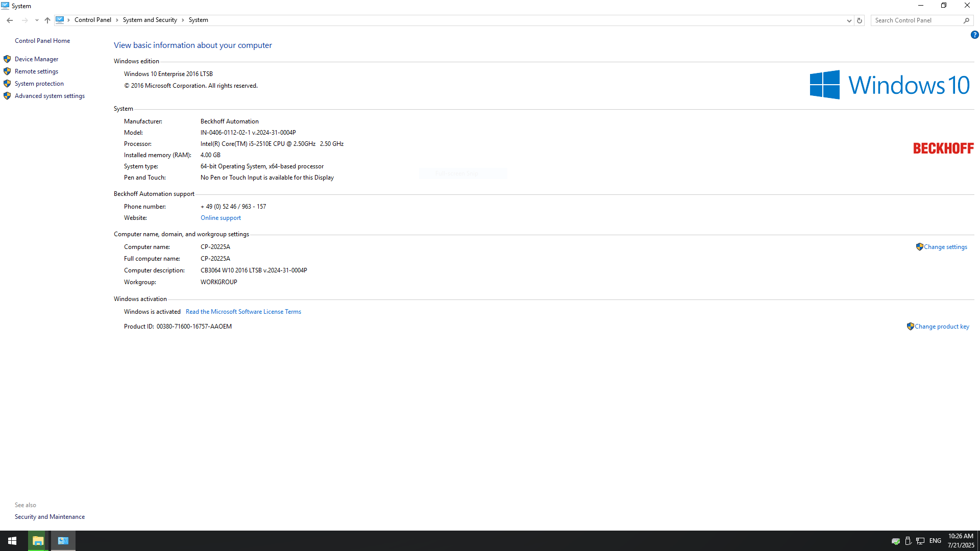Click the Back navigation arrow

[10, 20]
